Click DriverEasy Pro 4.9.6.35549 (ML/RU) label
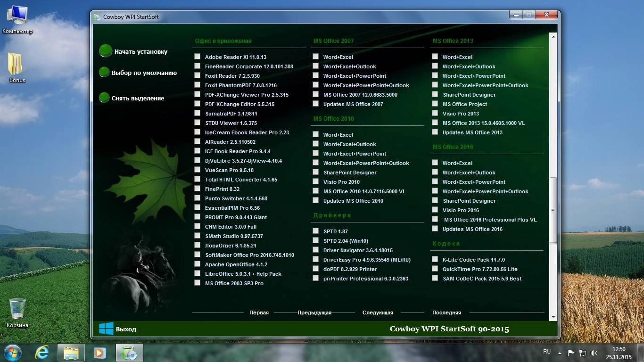Screen dimensions: 644x362 coord(367,260)
